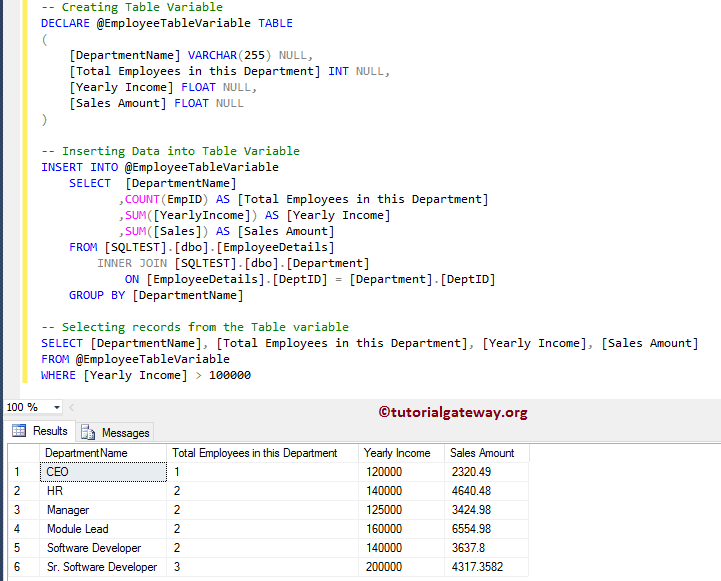Click the 4317.3582 sales amount cell
Image resolution: width=721 pixels, height=581 pixels.
coord(486,567)
